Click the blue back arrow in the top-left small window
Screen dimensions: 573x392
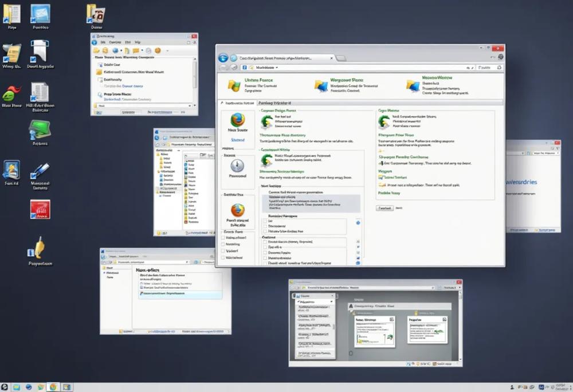[95, 42]
